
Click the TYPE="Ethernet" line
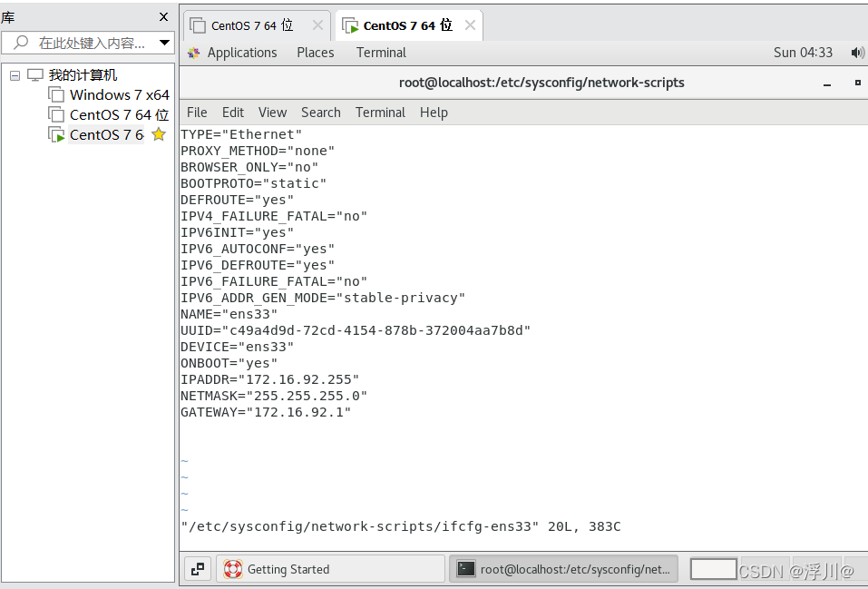click(x=241, y=134)
